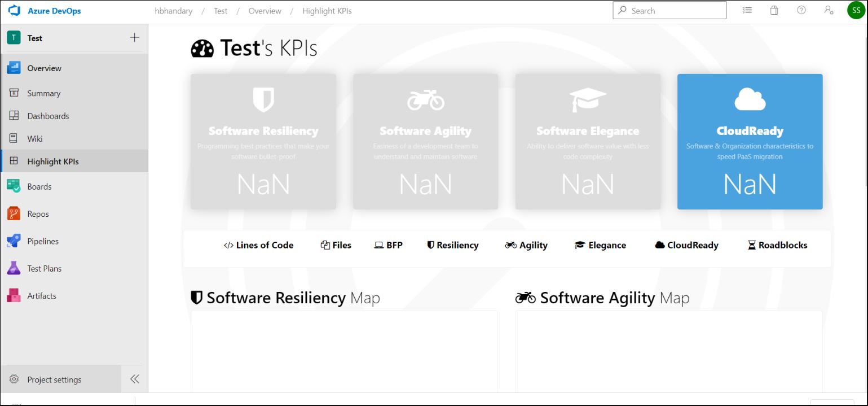Click the SS user avatar
Screen dimensions: 868x406
point(856,10)
